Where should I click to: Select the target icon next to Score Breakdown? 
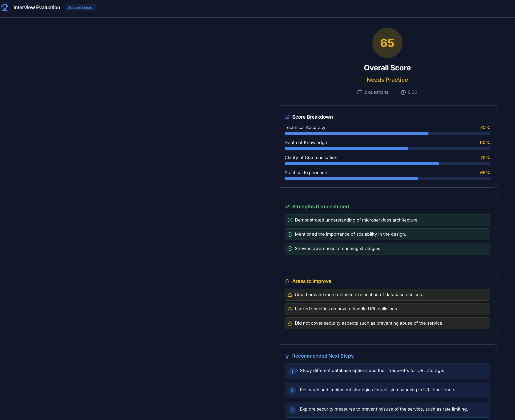pyautogui.click(x=287, y=117)
